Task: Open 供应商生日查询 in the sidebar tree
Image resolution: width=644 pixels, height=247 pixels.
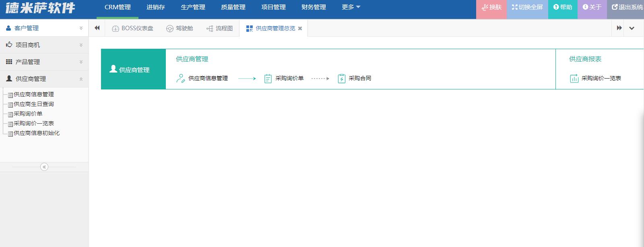Action: click(x=34, y=104)
